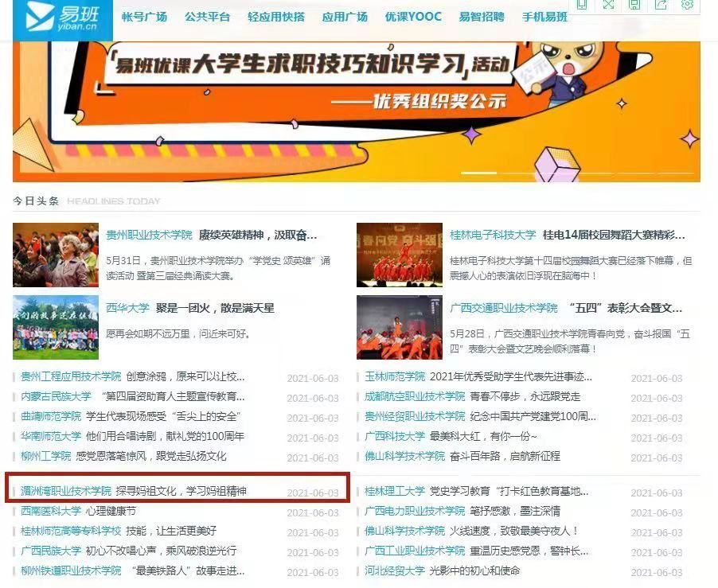
Task: Click the 华南师范大学 link
Action: pos(51,436)
